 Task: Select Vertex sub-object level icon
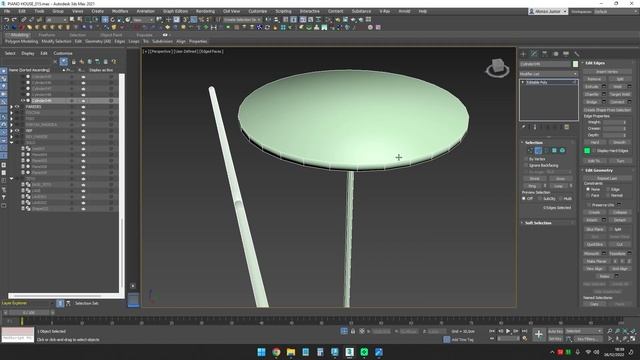point(530,151)
